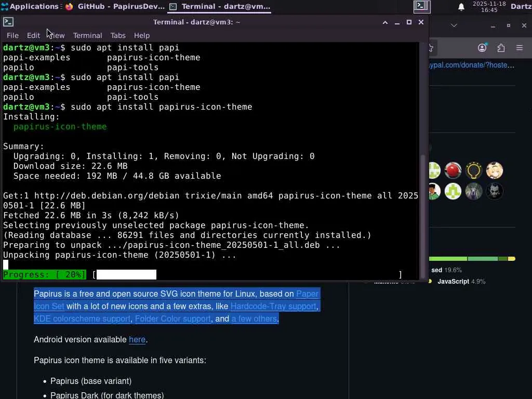The image size is (532, 399).
Task: Open the notification bell in the panel
Action: (x=461, y=7)
